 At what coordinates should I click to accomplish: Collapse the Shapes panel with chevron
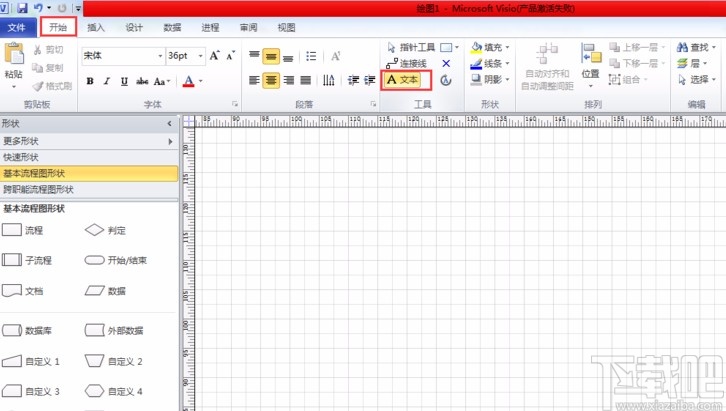pyautogui.click(x=169, y=124)
